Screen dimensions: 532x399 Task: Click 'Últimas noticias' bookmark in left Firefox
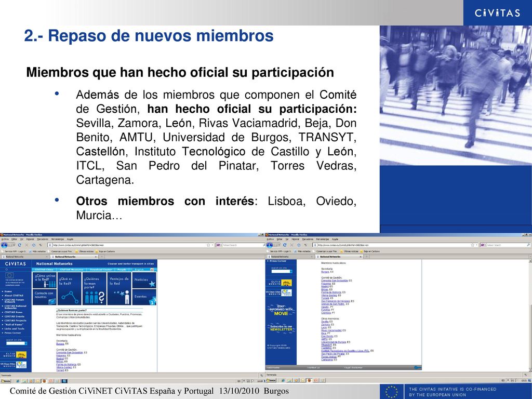pyautogui.click(x=86, y=251)
